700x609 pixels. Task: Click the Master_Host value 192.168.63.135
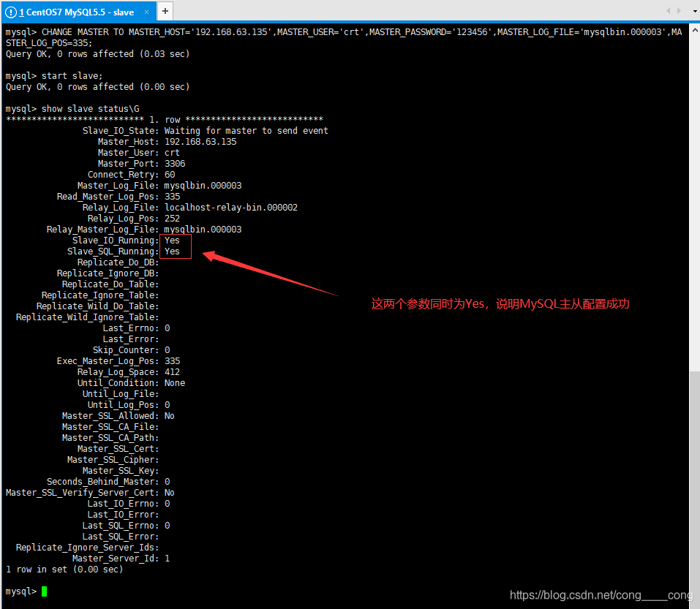(x=200, y=142)
